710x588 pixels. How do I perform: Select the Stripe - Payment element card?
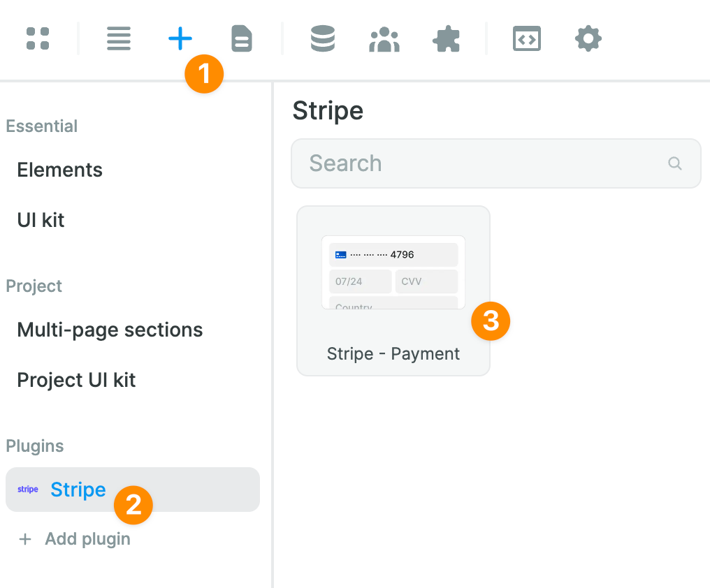click(393, 291)
